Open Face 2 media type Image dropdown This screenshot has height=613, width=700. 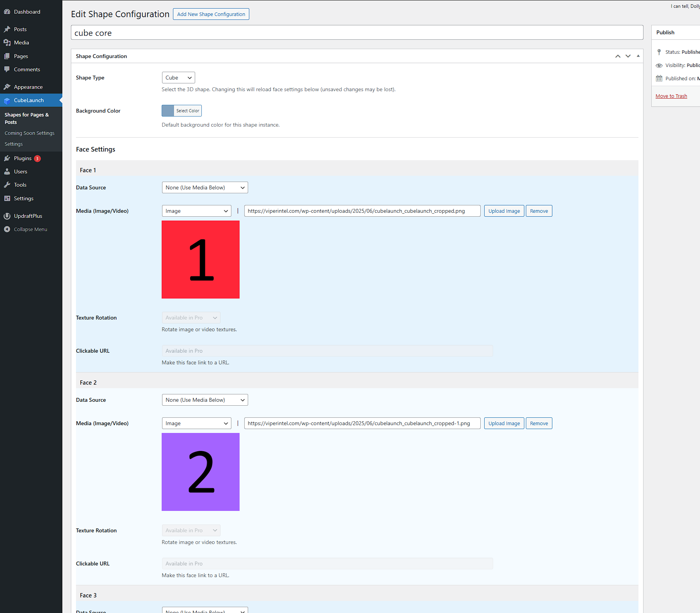click(197, 423)
